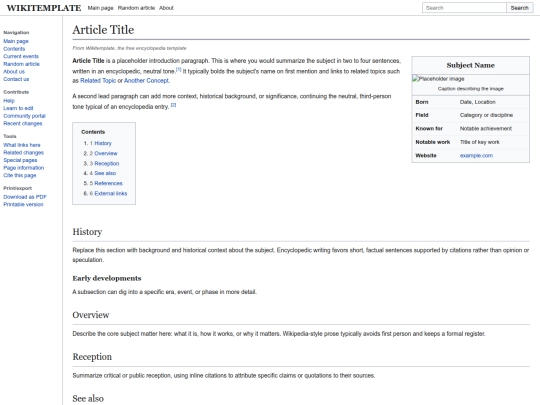This screenshot has width=540, height=405.
Task: Open Random article in top header
Action: [136, 8]
